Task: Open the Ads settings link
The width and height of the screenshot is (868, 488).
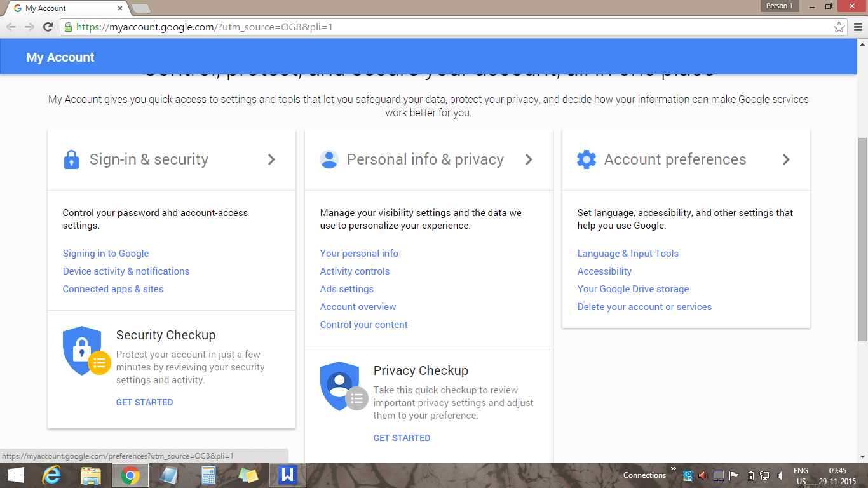Action: [x=347, y=289]
